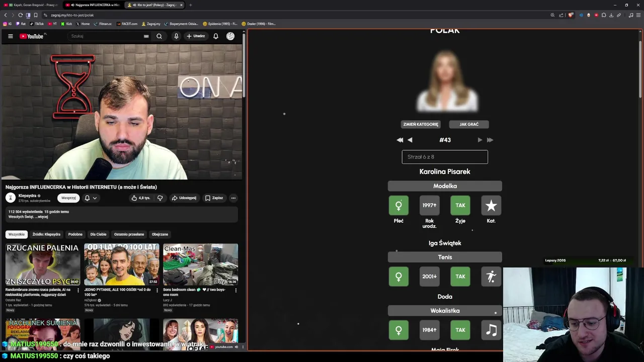The width and height of the screenshot is (644, 362).
Task: Open a new browser tab with plus
Action: [190, 5]
